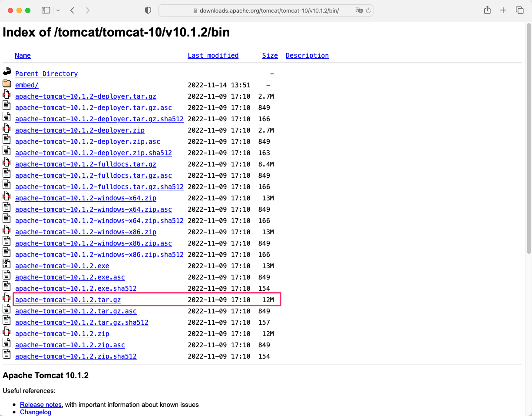This screenshot has width=532, height=416.
Task: Sort listing by Name column
Action: coord(23,56)
